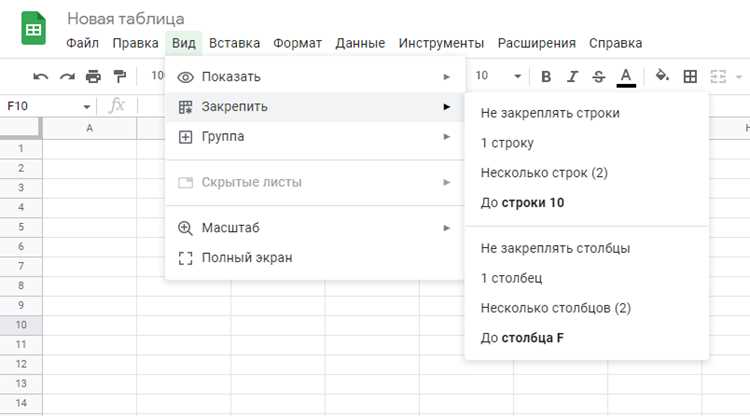Click the Масштаб submenu arrow
Screen dimensions: 750x416
click(446, 228)
